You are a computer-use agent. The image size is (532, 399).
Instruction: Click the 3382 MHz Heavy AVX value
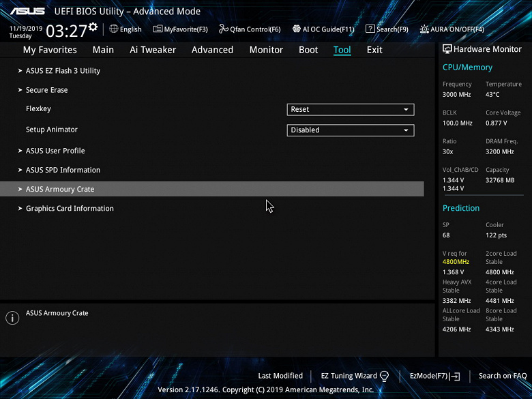click(x=456, y=301)
